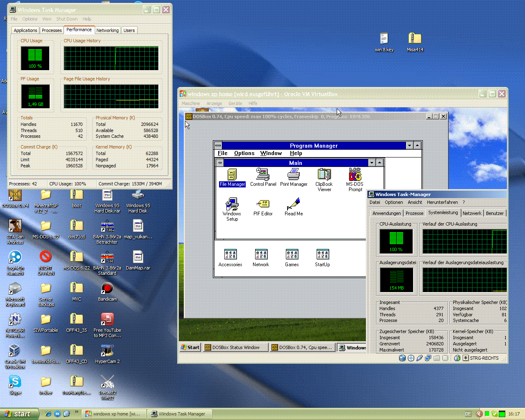Select the ClipBook Viewer icon
This screenshot has height=420, width=525.
(324, 180)
